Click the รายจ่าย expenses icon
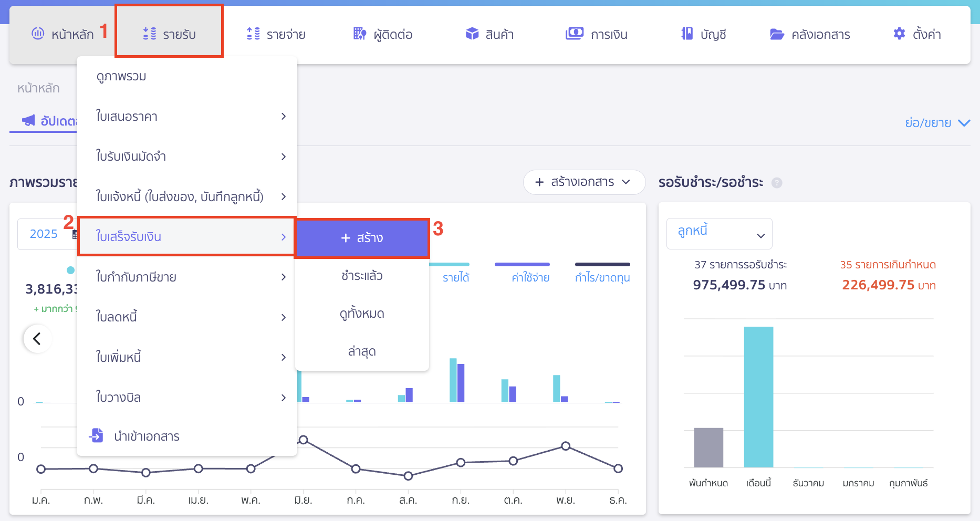980x521 pixels. (253, 34)
